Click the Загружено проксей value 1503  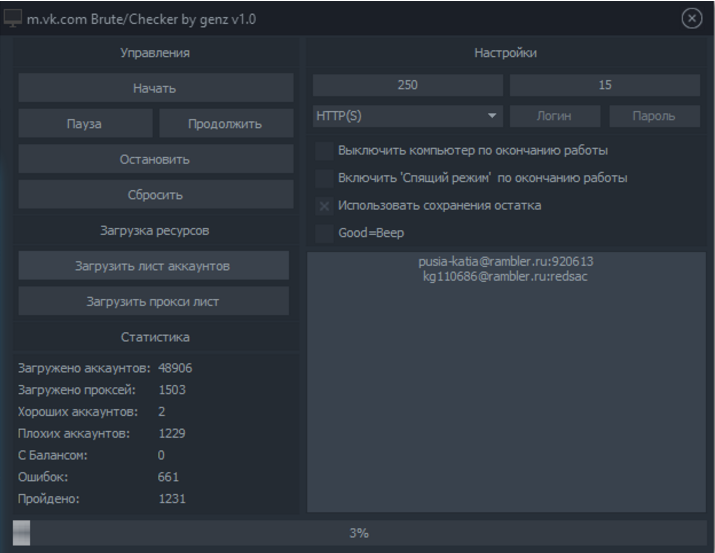tap(172, 390)
